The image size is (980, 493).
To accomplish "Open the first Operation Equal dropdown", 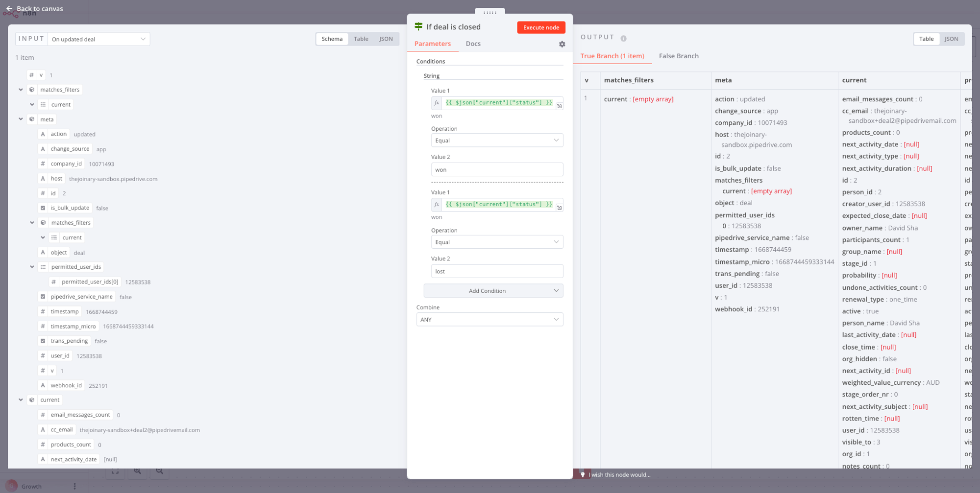I will point(497,141).
